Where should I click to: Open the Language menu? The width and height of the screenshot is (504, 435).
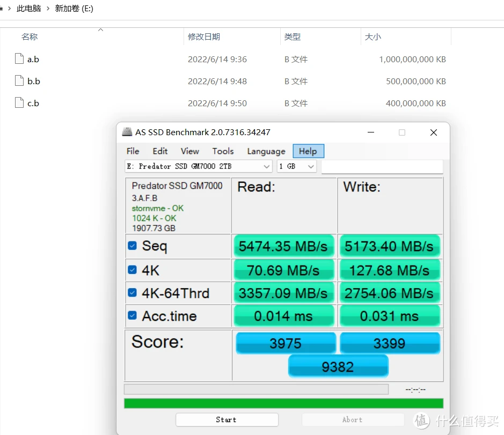coord(266,151)
